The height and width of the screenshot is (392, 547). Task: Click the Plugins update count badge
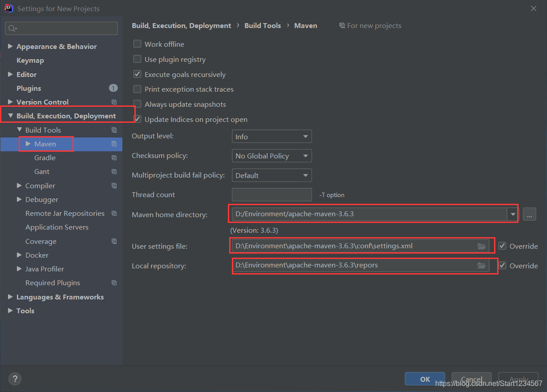pos(113,88)
